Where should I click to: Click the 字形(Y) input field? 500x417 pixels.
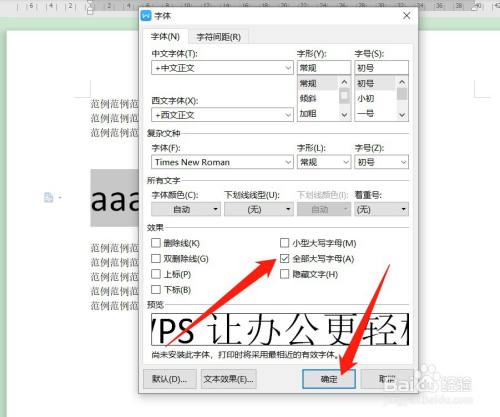[324, 68]
